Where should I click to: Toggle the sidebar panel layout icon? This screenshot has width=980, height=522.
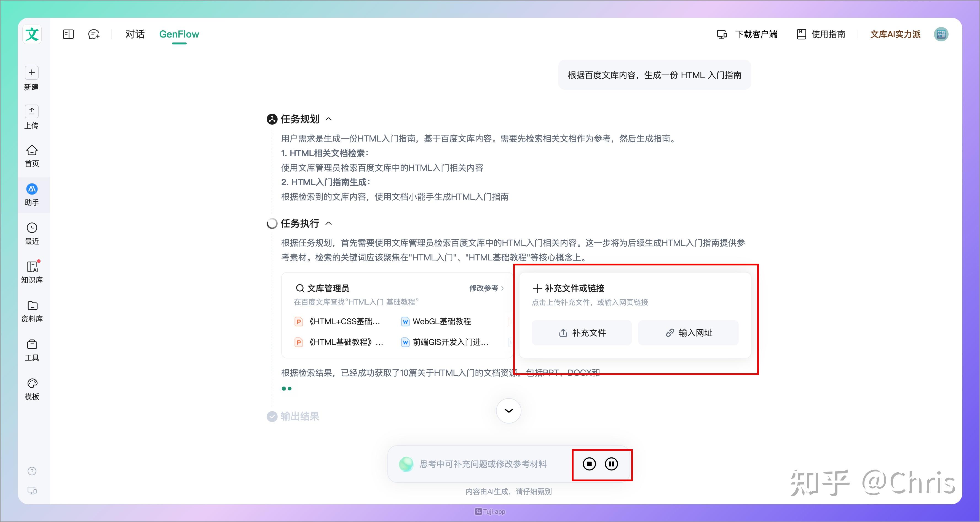[68, 34]
